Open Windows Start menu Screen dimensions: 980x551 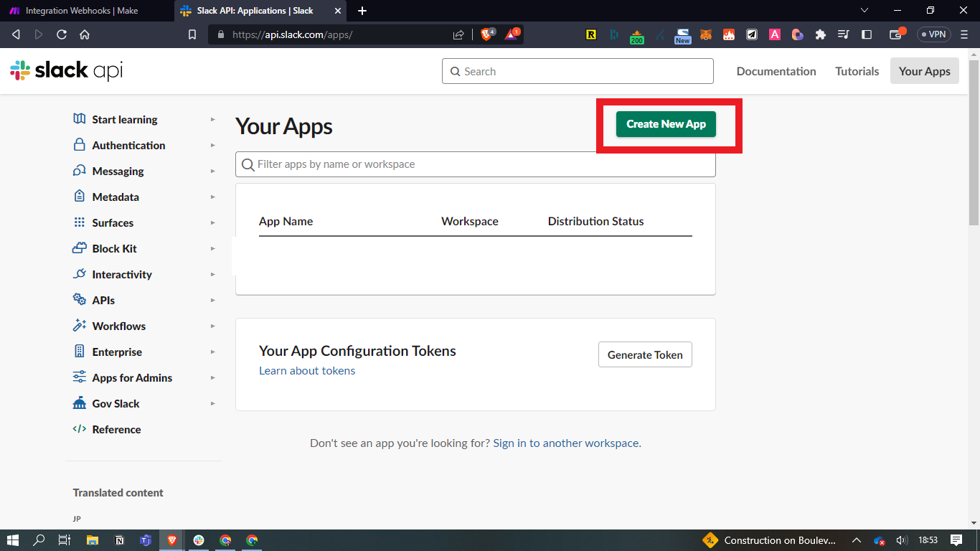(x=13, y=540)
